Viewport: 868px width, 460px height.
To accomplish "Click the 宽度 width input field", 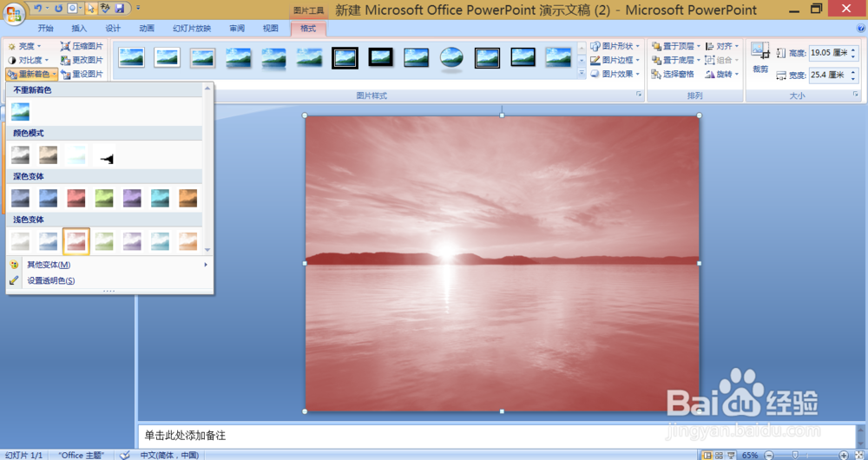I will 830,75.
